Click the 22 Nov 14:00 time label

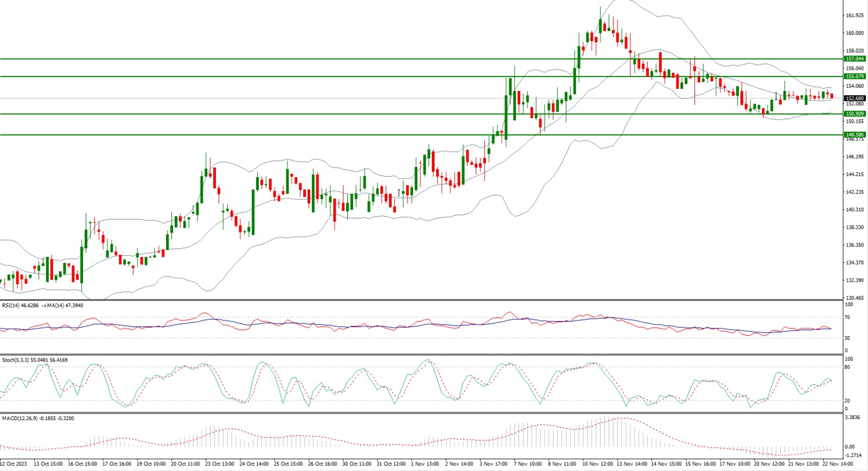838,464
